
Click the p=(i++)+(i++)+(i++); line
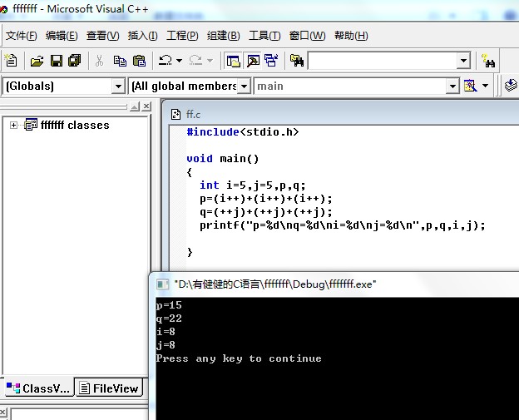coord(266,199)
